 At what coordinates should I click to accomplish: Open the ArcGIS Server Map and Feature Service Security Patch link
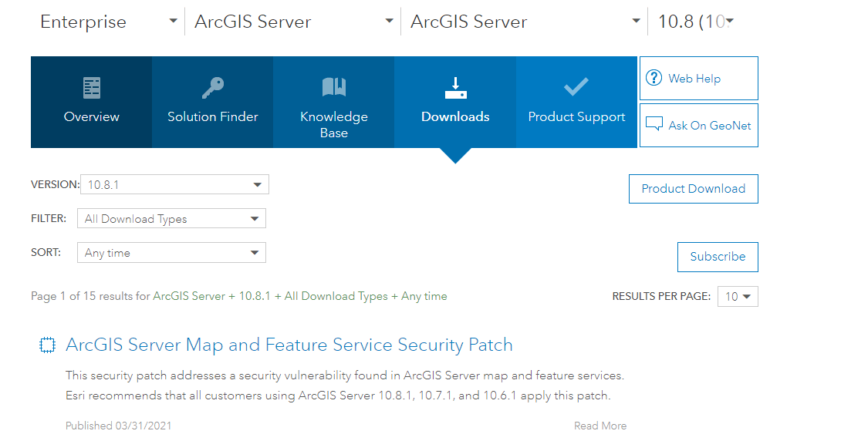(289, 345)
